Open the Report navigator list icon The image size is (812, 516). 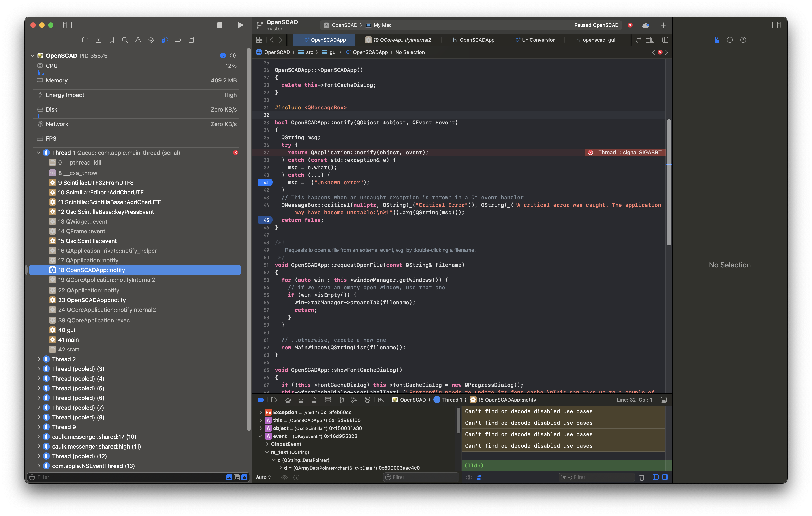[x=191, y=40]
